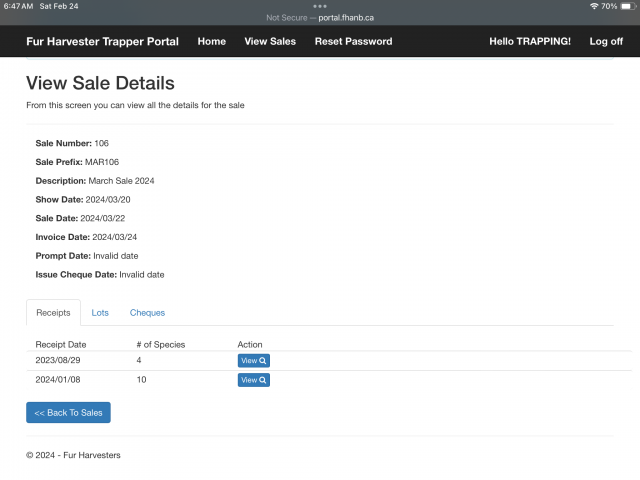The height and width of the screenshot is (480, 640).
Task: Tap the battery indicator icon
Action: [x=627, y=6]
